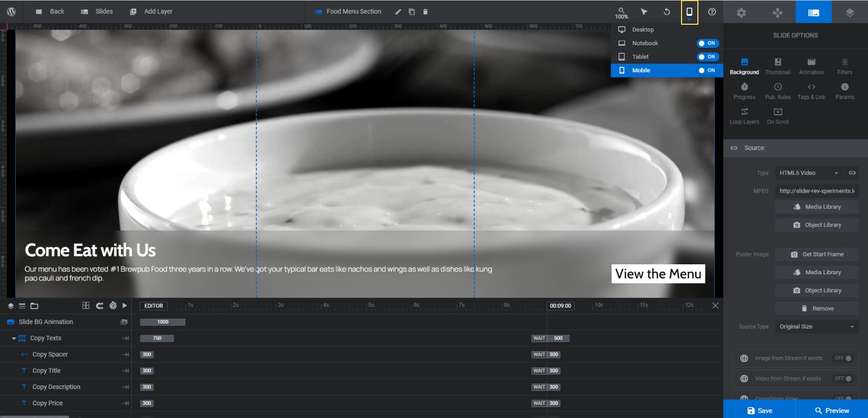Preview the slider
This screenshot has width=868, height=418.
tap(832, 411)
